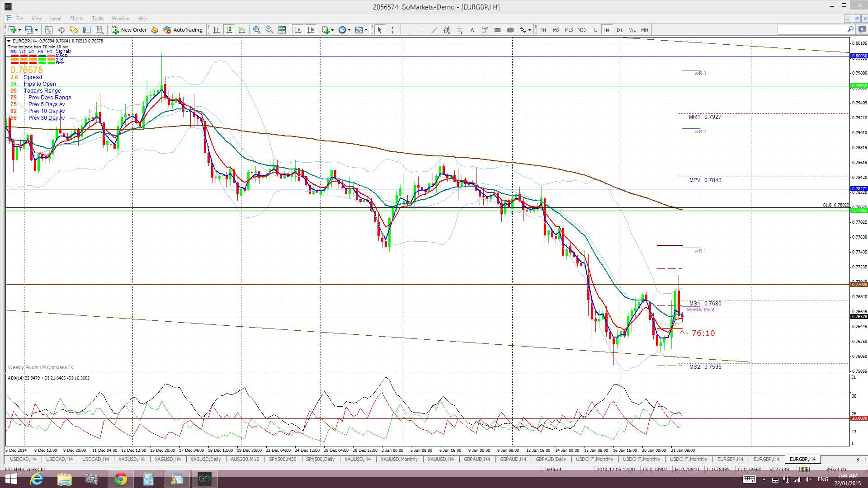Expand the templates dropdown arrow
Viewport: 868px width, 488px height.
coord(366,30)
